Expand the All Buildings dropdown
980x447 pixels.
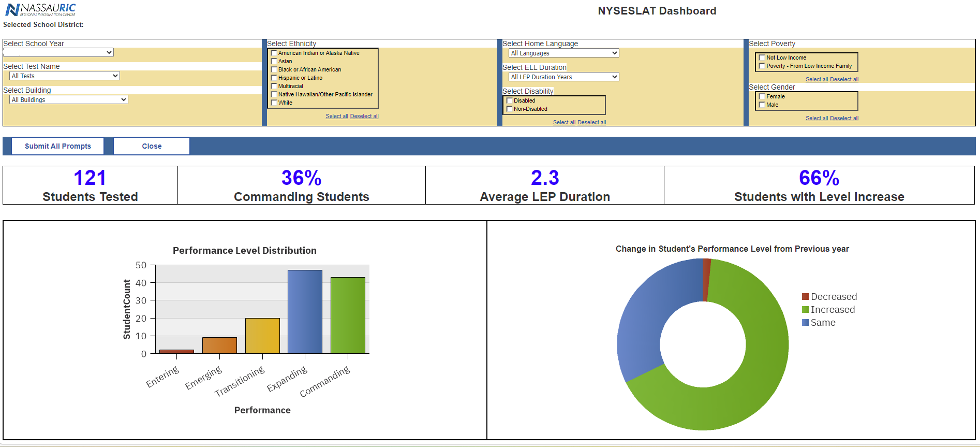(x=69, y=99)
